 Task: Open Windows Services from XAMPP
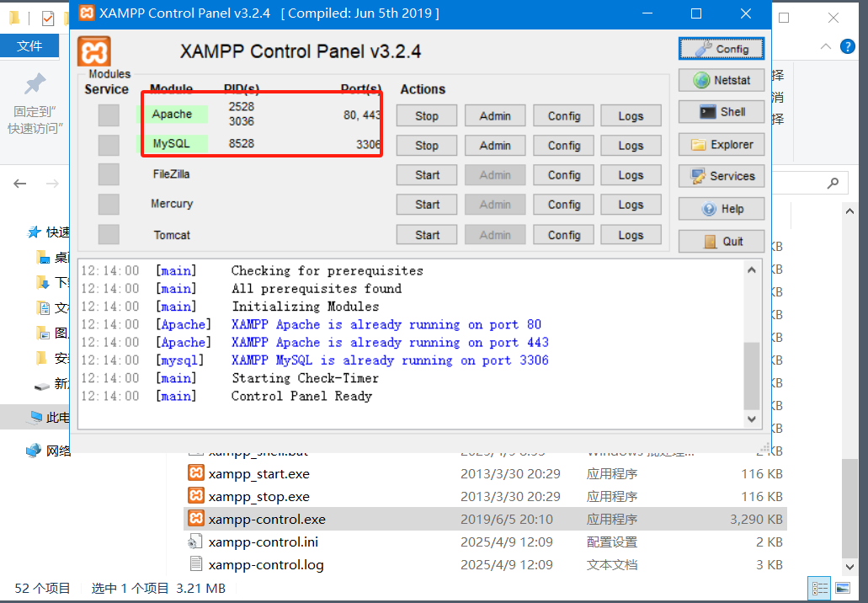[x=722, y=176]
